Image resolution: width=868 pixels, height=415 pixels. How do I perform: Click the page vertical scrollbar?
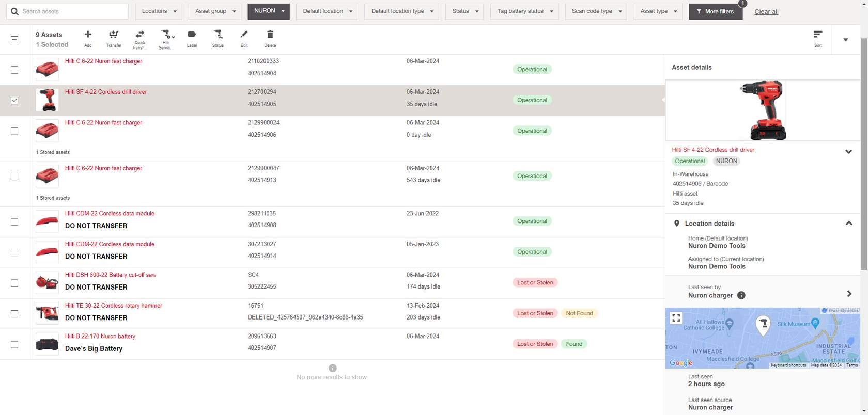coord(864,153)
